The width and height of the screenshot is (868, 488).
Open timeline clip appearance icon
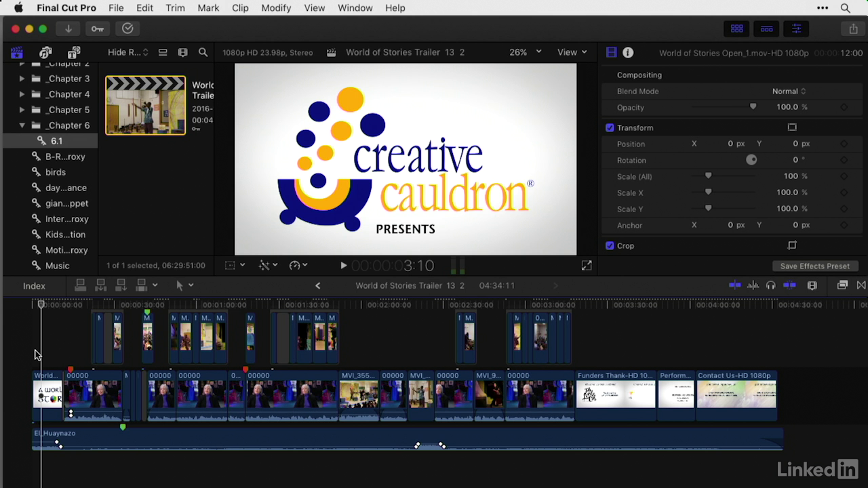pos(812,285)
